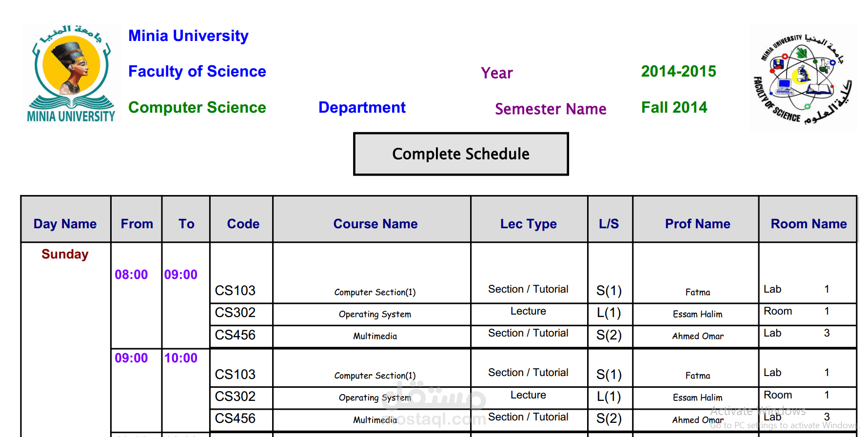Select the 'Fall 2014' semester value
868x437 pixels.
(x=674, y=107)
